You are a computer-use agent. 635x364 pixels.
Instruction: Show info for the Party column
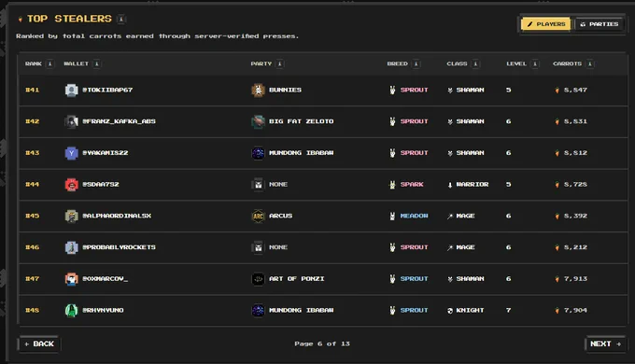[280, 63]
